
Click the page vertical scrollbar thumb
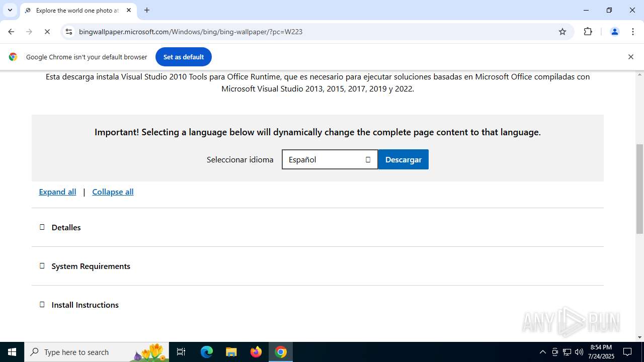coord(639,189)
